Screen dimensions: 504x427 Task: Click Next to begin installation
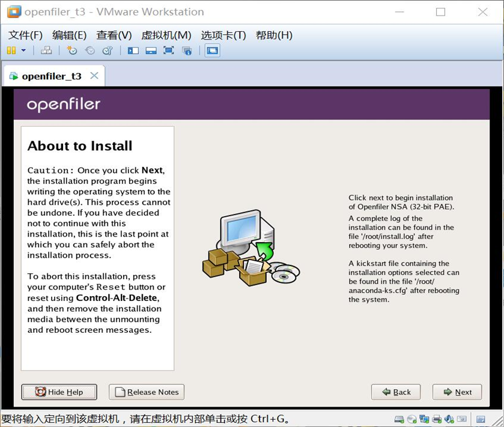point(457,392)
